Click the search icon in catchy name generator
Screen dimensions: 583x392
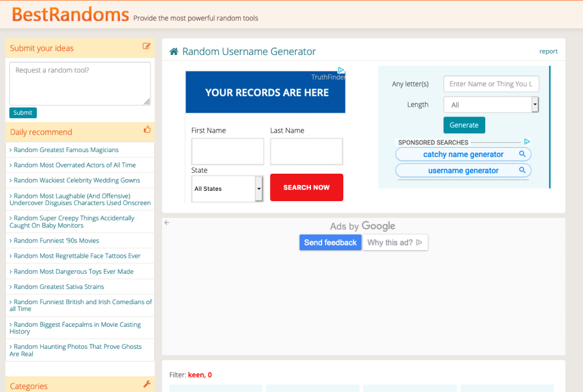tap(522, 154)
